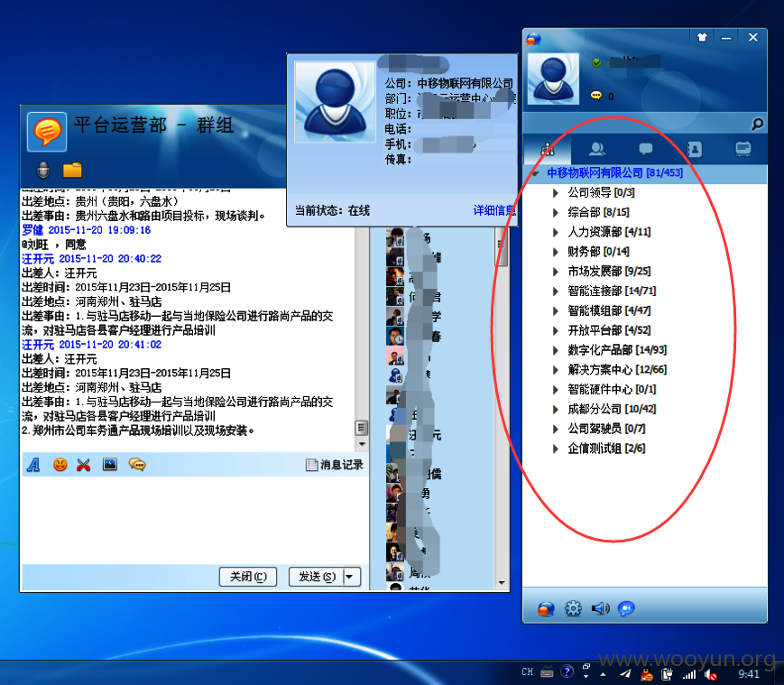784x685 pixels.
Task: Click network signal bars tray icon
Action: 689,674
